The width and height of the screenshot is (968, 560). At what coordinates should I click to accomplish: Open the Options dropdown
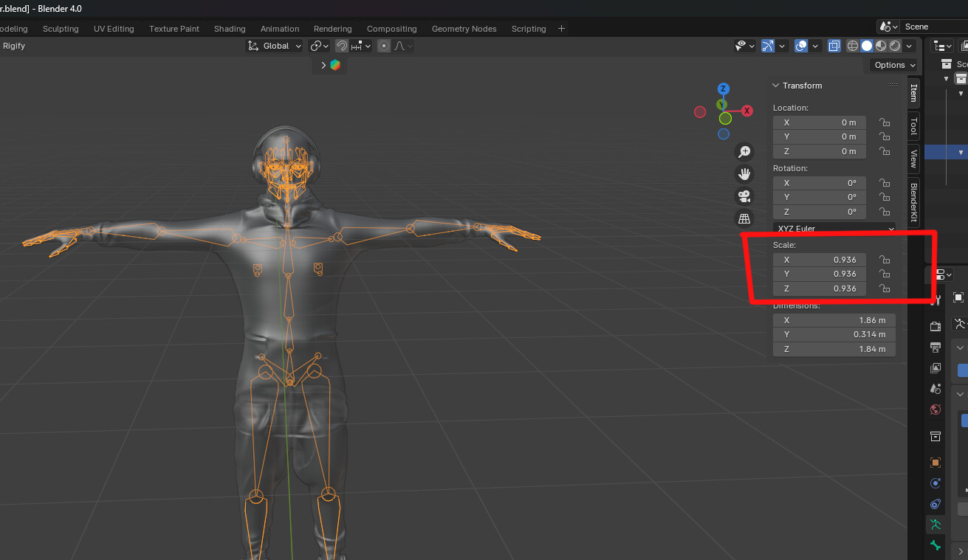coord(894,65)
